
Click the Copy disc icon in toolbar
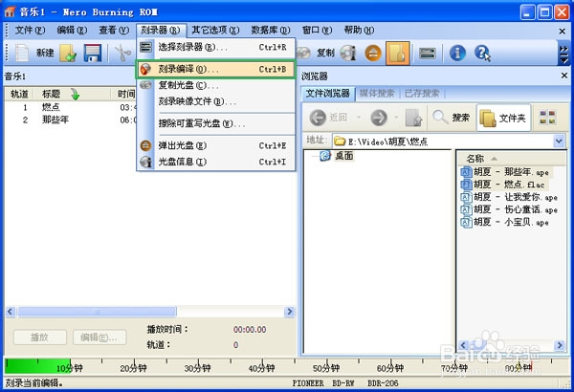[x=304, y=54]
